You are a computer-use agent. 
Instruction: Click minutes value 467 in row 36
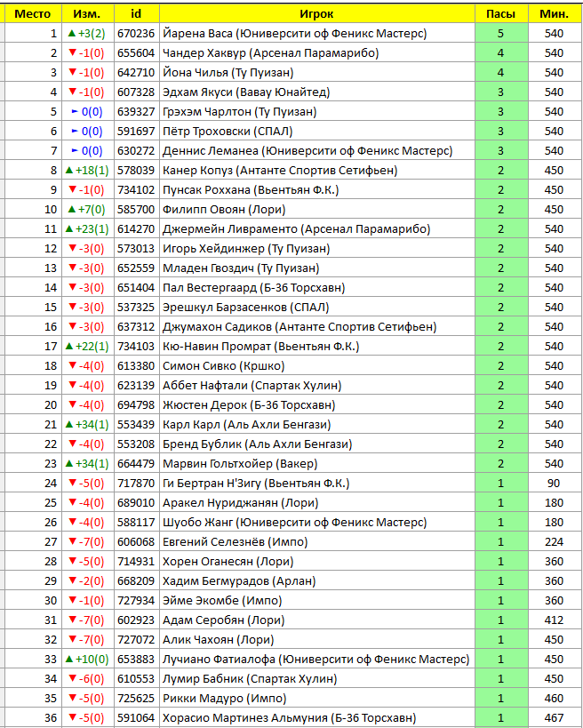555,718
